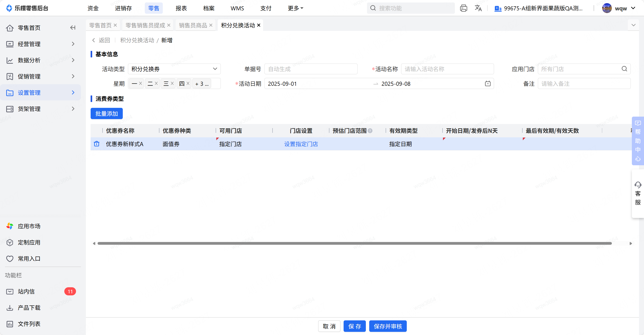Open 站内信 messages
The image size is (644, 335).
(26, 291)
